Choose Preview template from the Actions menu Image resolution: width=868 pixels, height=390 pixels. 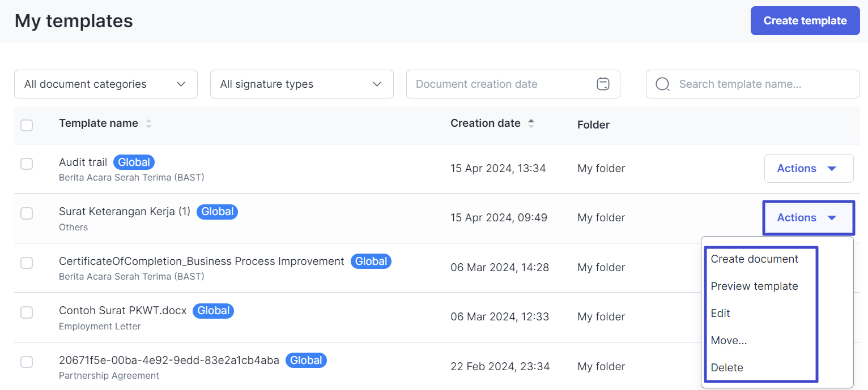tap(754, 286)
